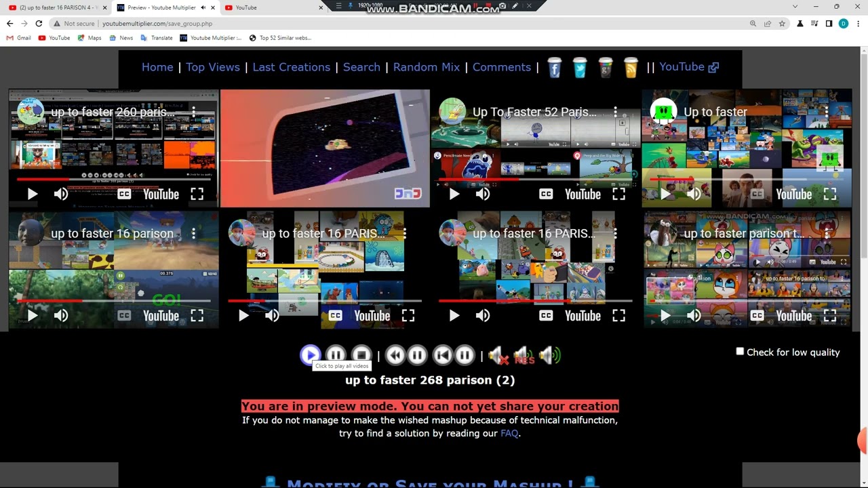Enable the Check for low quality checkbox

tap(740, 352)
